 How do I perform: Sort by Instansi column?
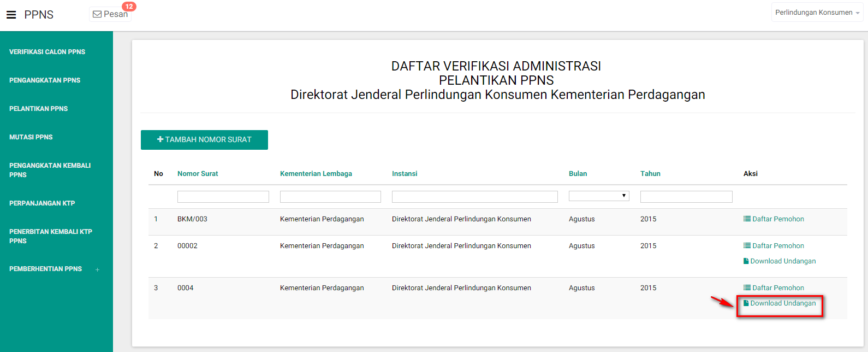click(x=405, y=174)
